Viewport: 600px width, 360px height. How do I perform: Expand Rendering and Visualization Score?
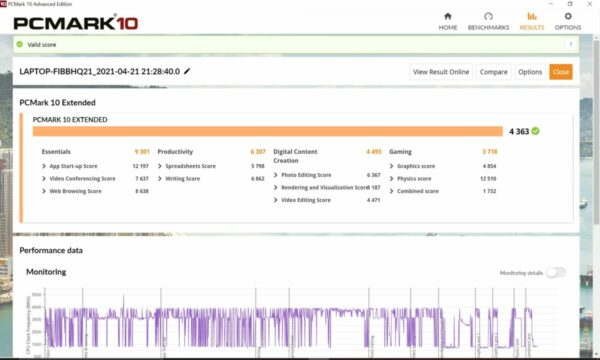coord(276,187)
